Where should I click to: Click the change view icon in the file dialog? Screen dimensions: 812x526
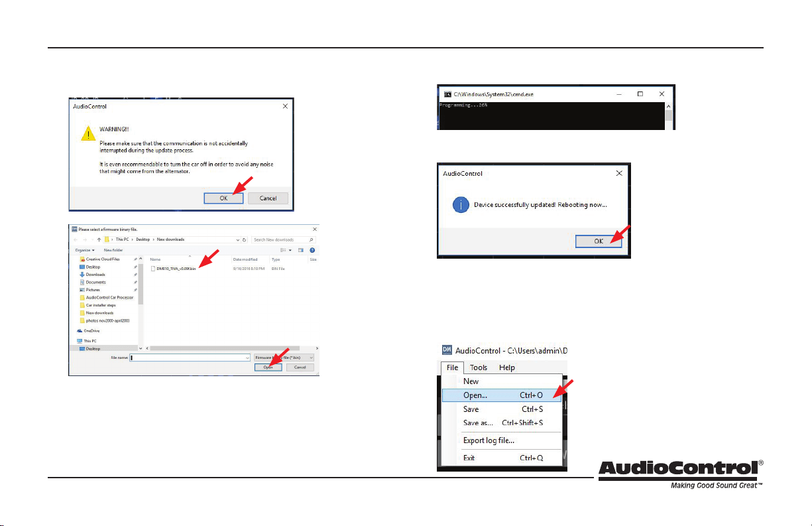tap(283, 250)
